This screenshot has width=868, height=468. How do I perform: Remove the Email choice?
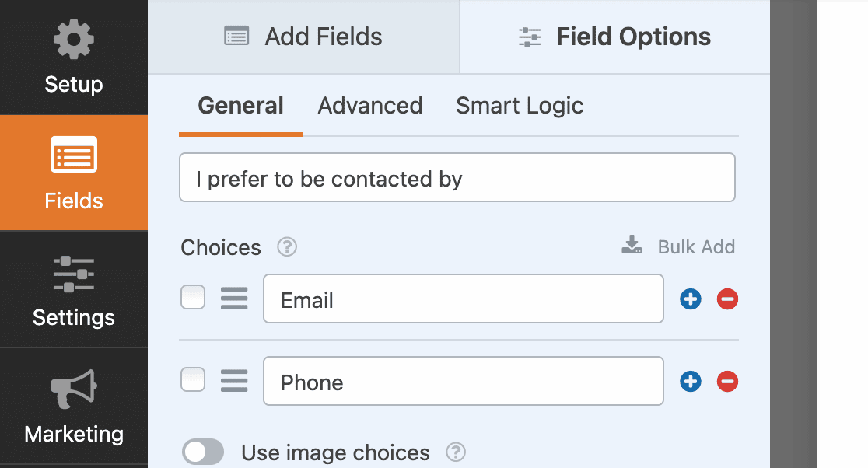[727, 299]
